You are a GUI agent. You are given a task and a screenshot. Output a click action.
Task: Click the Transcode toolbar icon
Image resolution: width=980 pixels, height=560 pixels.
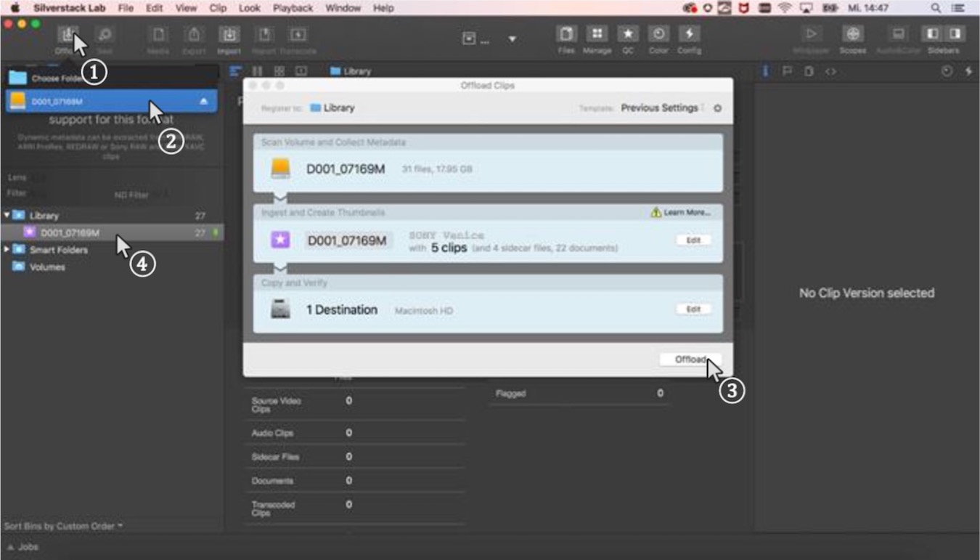tap(298, 34)
